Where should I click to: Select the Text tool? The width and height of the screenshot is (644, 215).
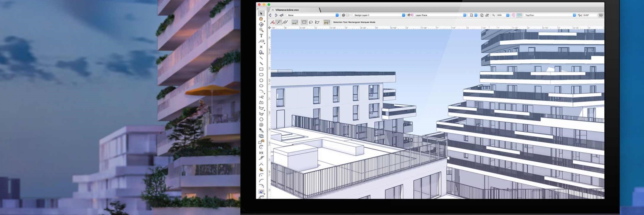tap(261, 36)
